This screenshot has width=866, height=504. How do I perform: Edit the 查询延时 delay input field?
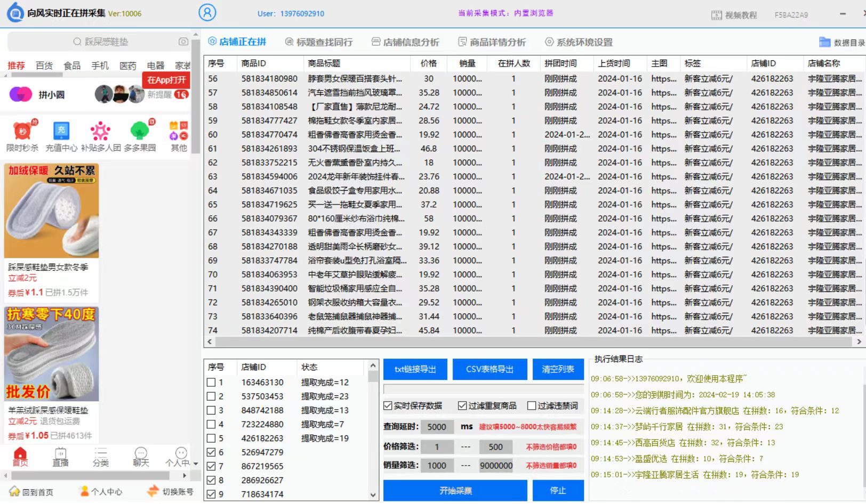click(437, 427)
